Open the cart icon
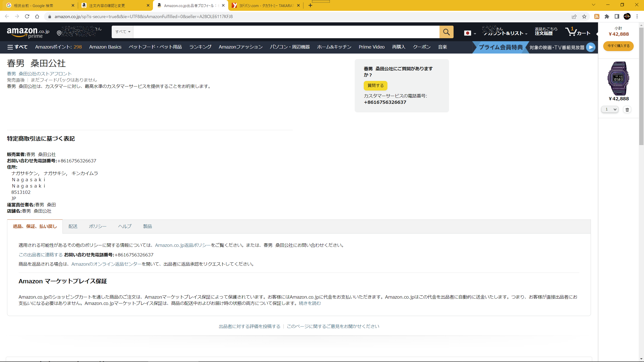The height and width of the screenshot is (362, 644). coord(578,32)
